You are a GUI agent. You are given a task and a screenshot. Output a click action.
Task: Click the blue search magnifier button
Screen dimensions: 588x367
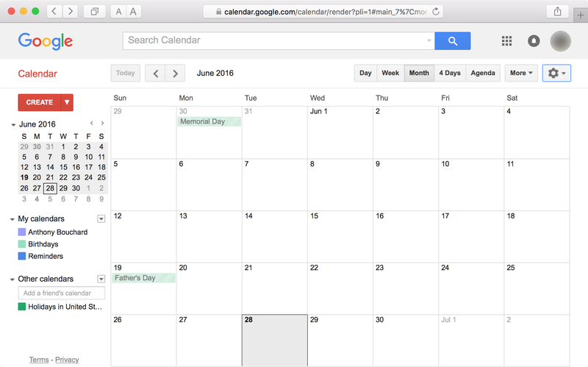[453, 41]
